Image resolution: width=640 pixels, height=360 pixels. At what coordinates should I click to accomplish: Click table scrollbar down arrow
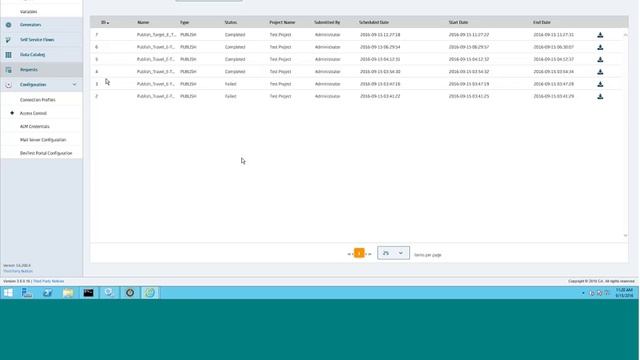[625, 235]
